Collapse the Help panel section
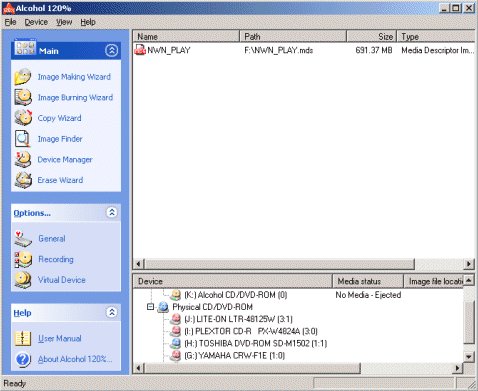The width and height of the screenshot is (478, 391). click(x=112, y=312)
